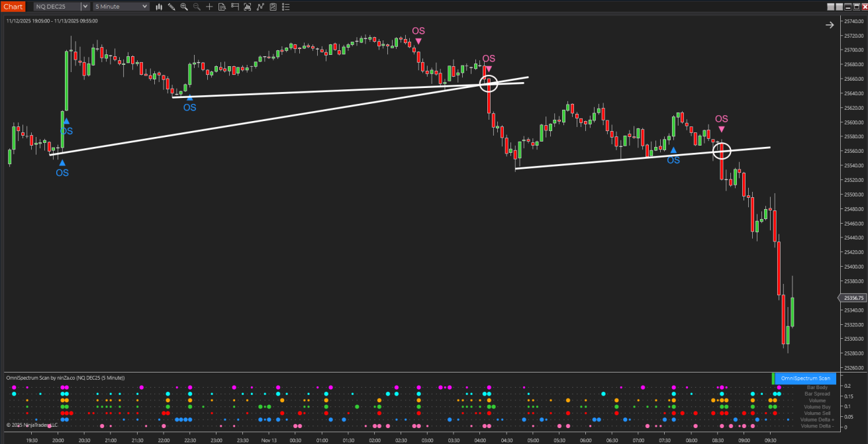Open the 5 Minute interval dropdown

click(121, 7)
